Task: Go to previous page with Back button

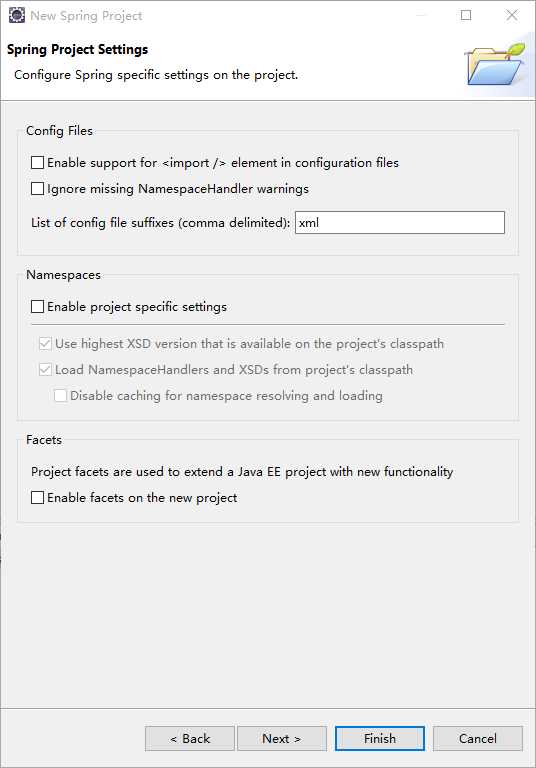Action: click(190, 738)
